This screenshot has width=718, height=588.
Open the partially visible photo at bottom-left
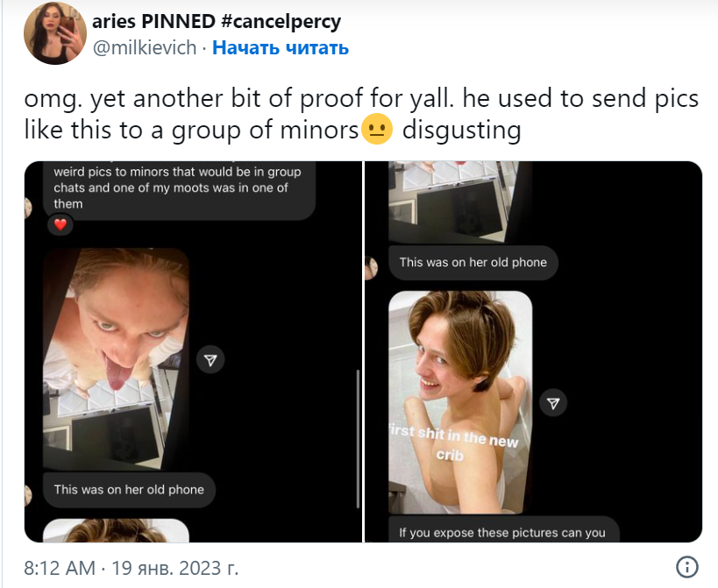point(116,530)
